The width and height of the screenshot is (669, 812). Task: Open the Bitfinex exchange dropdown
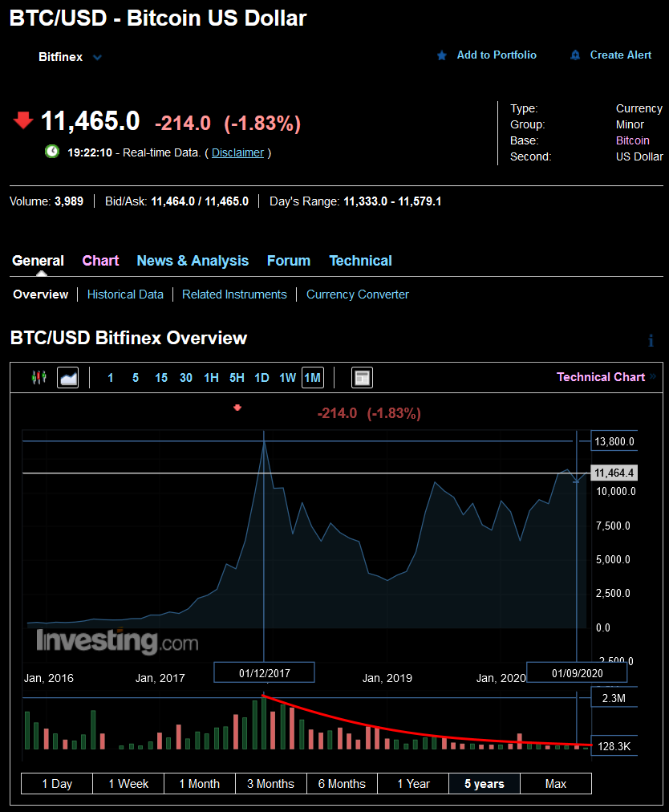[x=70, y=57]
